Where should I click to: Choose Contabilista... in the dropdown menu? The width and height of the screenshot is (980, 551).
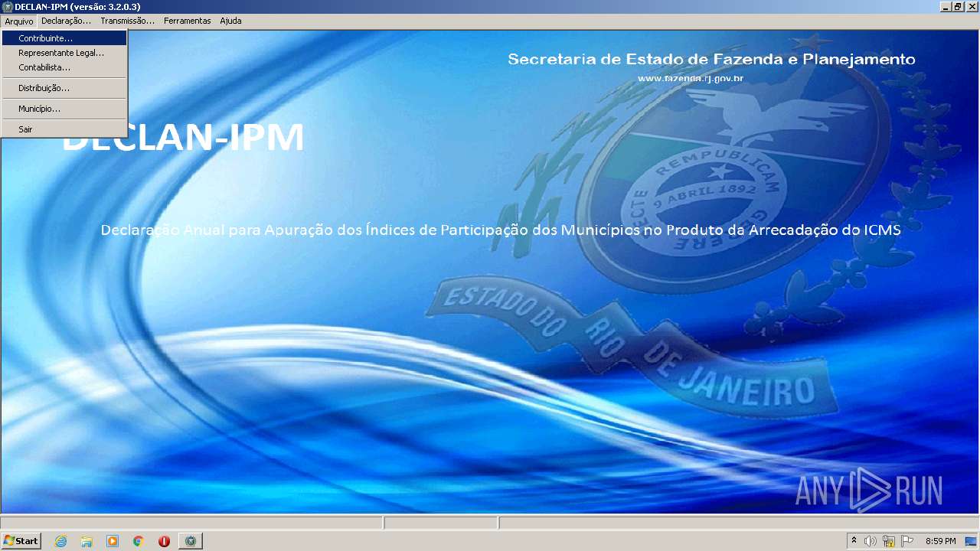coord(64,67)
